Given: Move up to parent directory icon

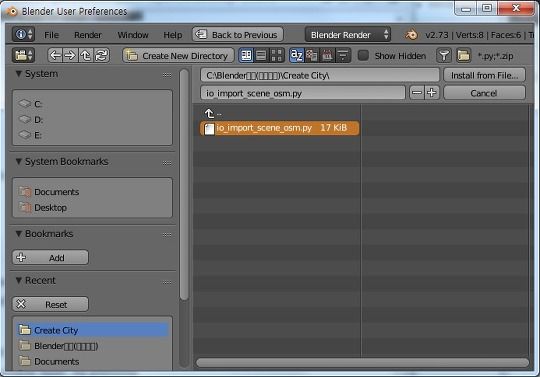Looking at the screenshot, I should (x=85, y=55).
